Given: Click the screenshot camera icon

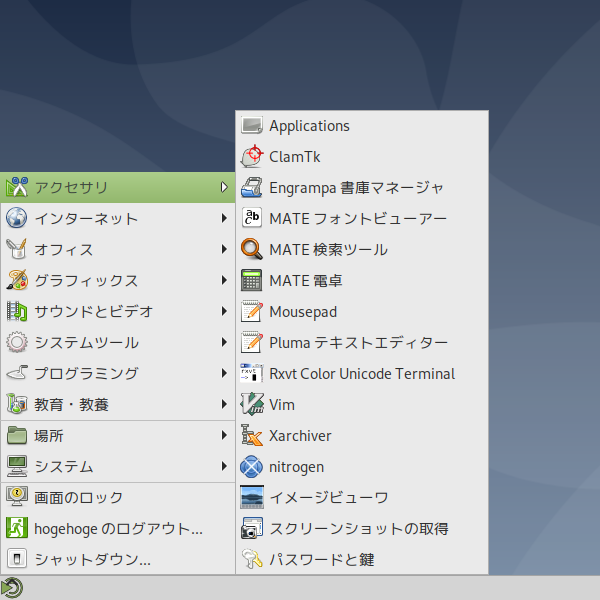Looking at the screenshot, I should pyautogui.click(x=251, y=528).
